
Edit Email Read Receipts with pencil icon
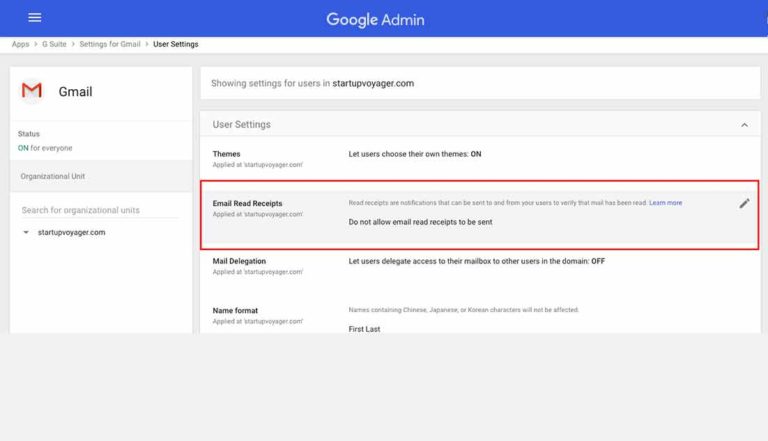click(744, 203)
